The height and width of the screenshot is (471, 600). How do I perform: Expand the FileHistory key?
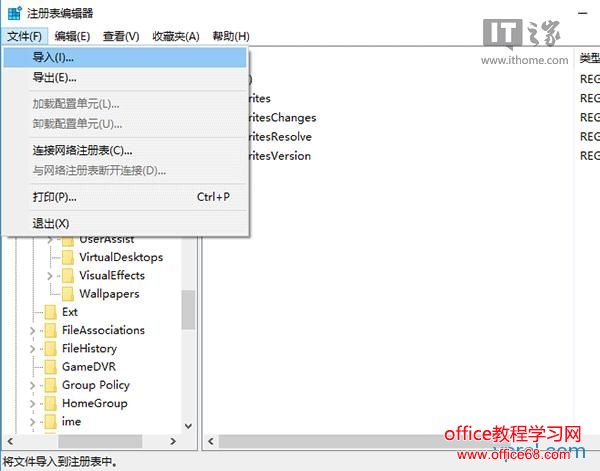coord(33,349)
